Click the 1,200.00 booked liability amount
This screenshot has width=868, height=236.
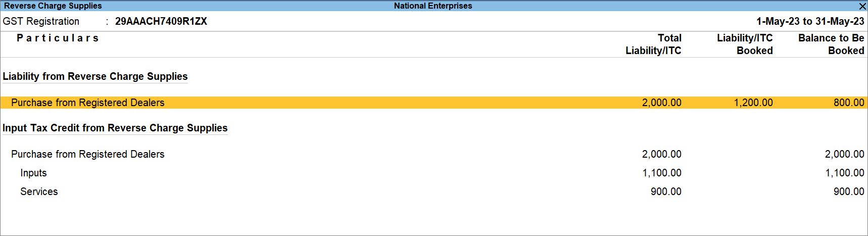click(753, 103)
